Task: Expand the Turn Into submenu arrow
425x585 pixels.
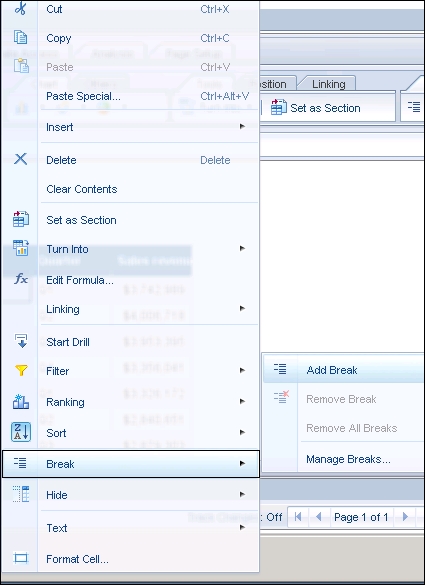Action: tap(242, 248)
